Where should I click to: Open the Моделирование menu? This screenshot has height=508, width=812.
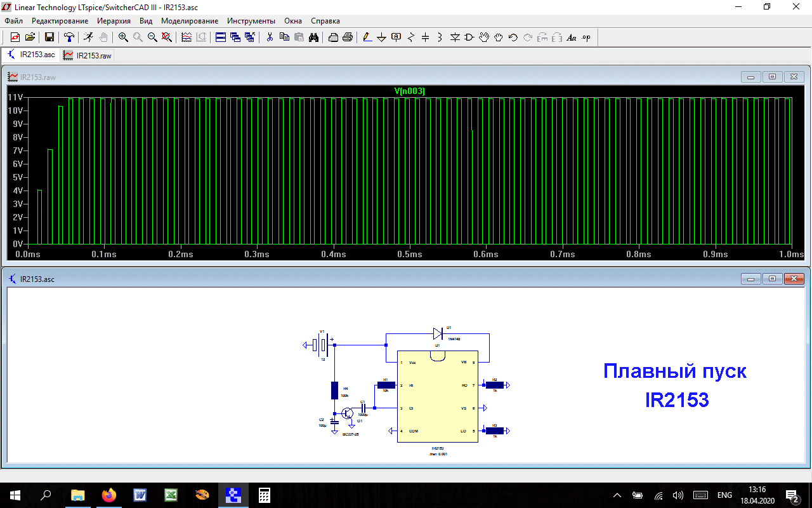(189, 21)
